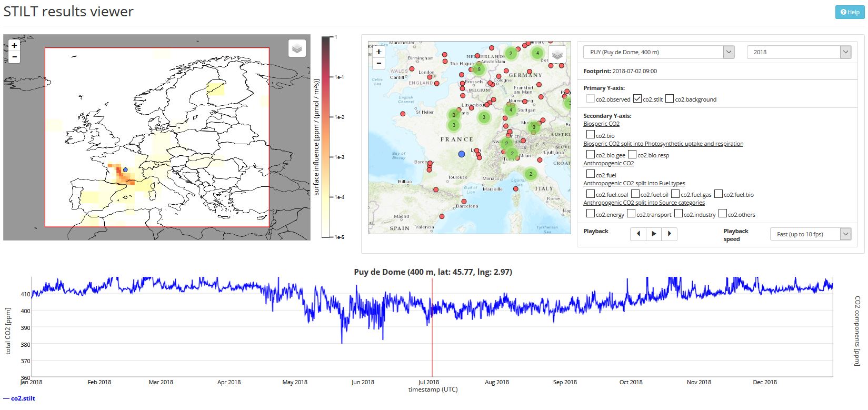868x410 pixels.
Task: Enable the co2.fuel.gas checkbox
Action: [675, 194]
